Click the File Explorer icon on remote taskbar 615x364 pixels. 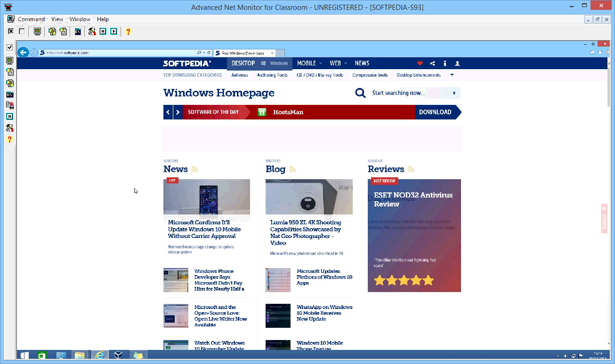pyautogui.click(x=80, y=356)
